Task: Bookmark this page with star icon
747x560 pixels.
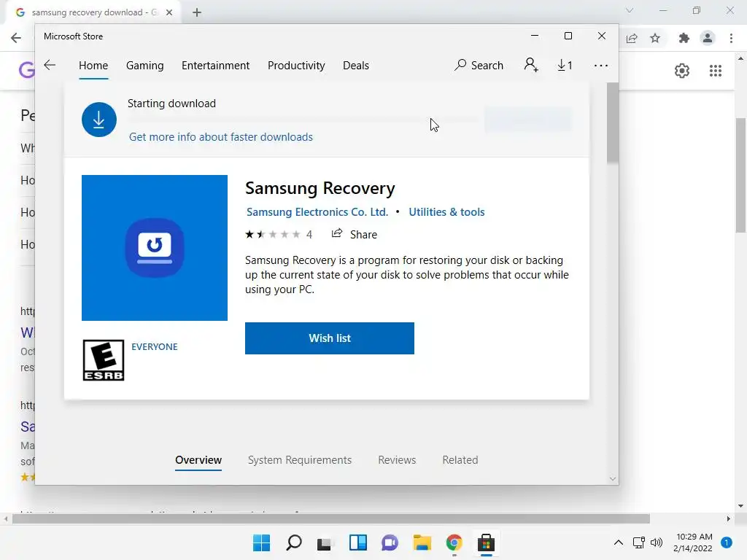Action: [655, 38]
